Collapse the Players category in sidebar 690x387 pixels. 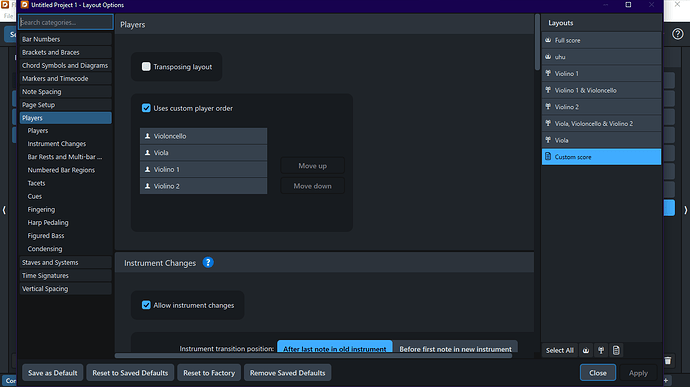click(66, 118)
